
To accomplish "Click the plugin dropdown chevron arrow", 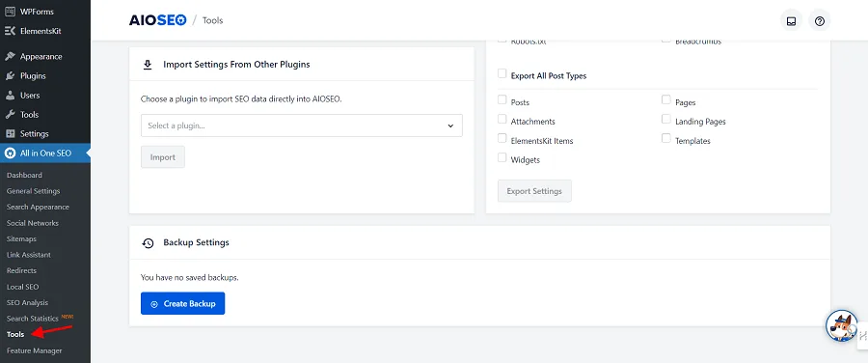I will [450, 126].
